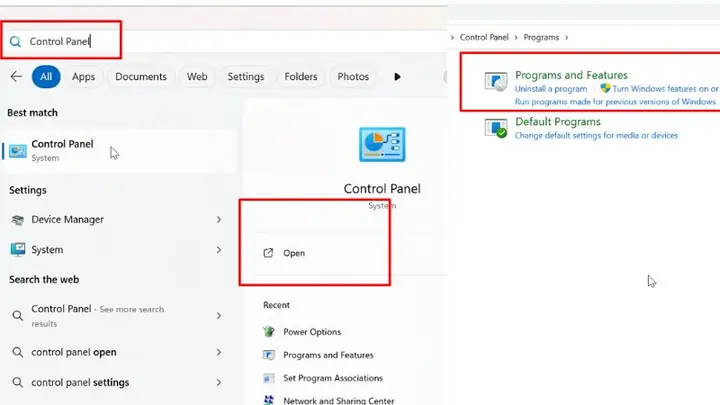Click the Power Options icon
This screenshot has height=405, width=720.
point(269,332)
